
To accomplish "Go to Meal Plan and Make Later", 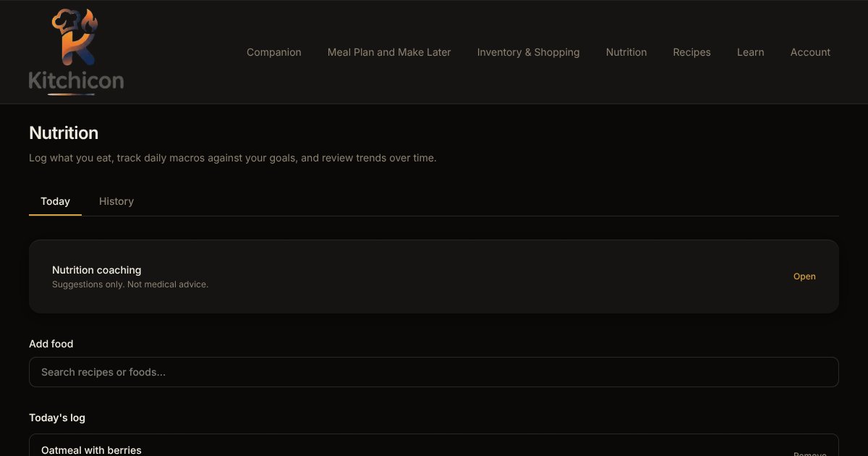I will pos(389,52).
